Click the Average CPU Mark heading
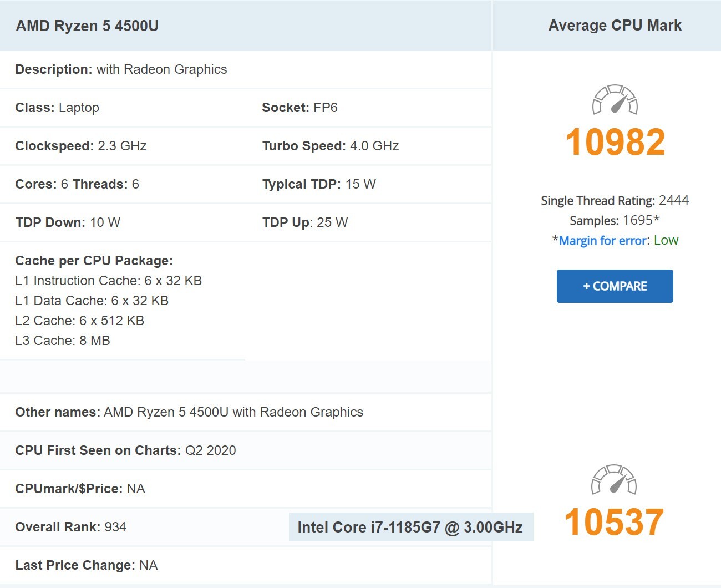This screenshot has height=588, width=721. [615, 26]
